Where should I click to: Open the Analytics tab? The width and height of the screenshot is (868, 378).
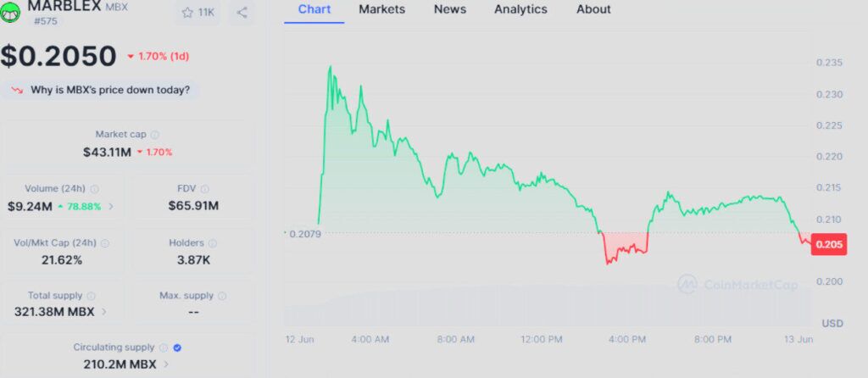(520, 9)
